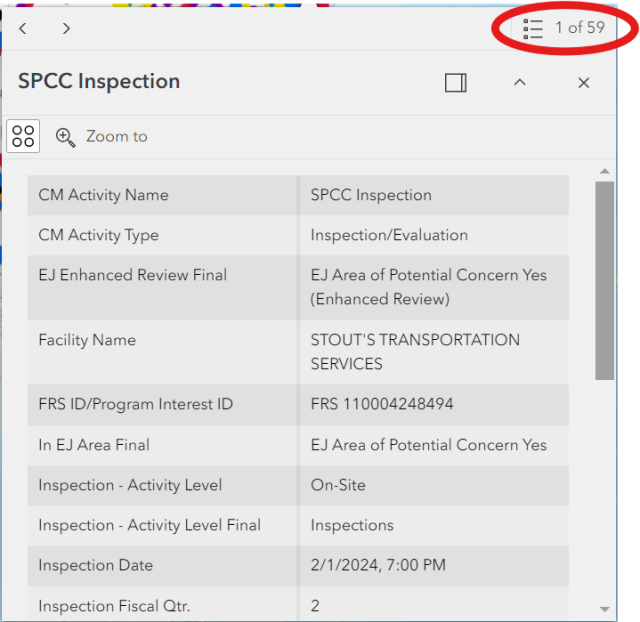Viewport: 640px width, 622px height.
Task: Select the SPCC Inspection popup title
Action: (99, 82)
